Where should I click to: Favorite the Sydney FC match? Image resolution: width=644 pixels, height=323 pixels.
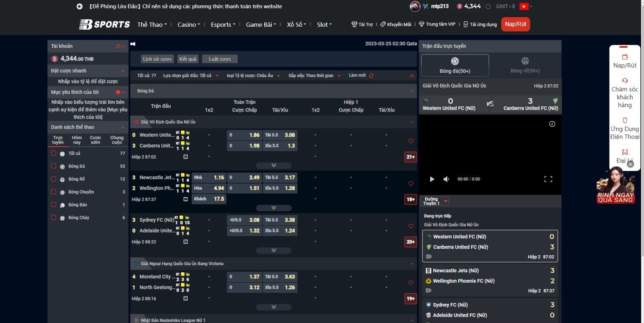[411, 226]
